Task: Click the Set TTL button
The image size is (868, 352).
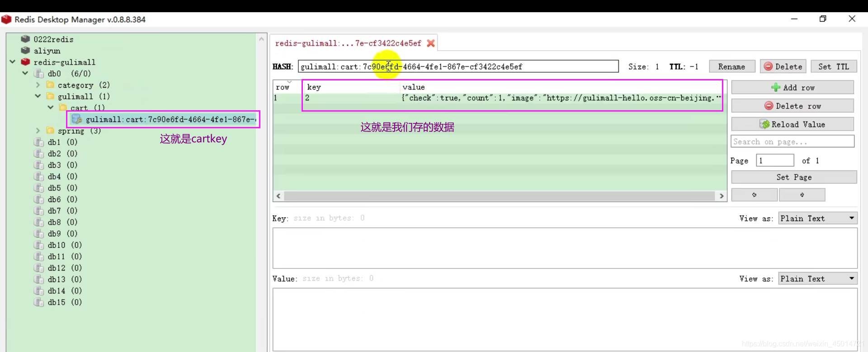Action: 834,66
